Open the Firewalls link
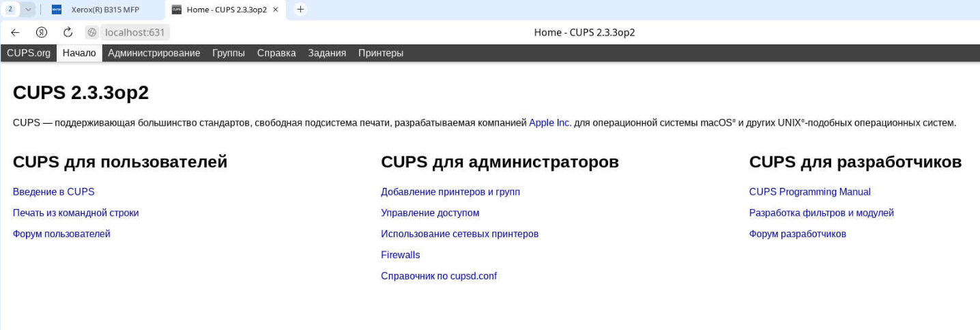This screenshot has width=980, height=330. coord(401,255)
